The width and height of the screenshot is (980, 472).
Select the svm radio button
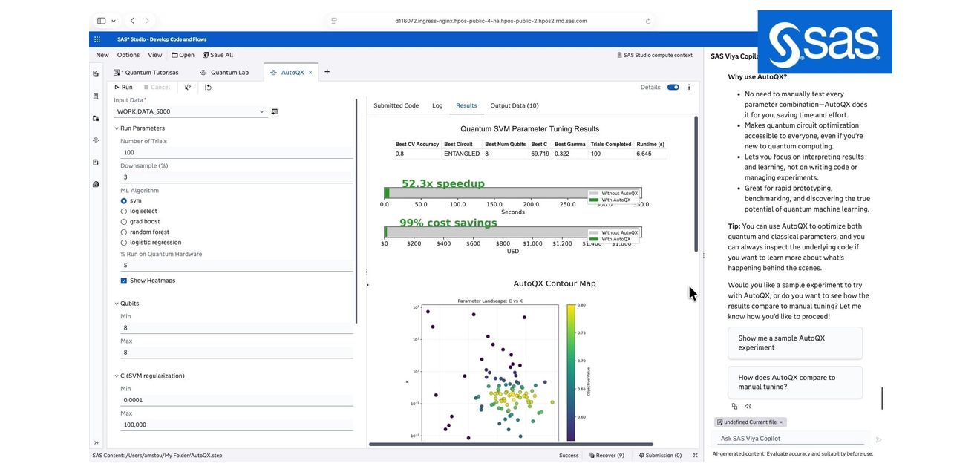pos(124,201)
